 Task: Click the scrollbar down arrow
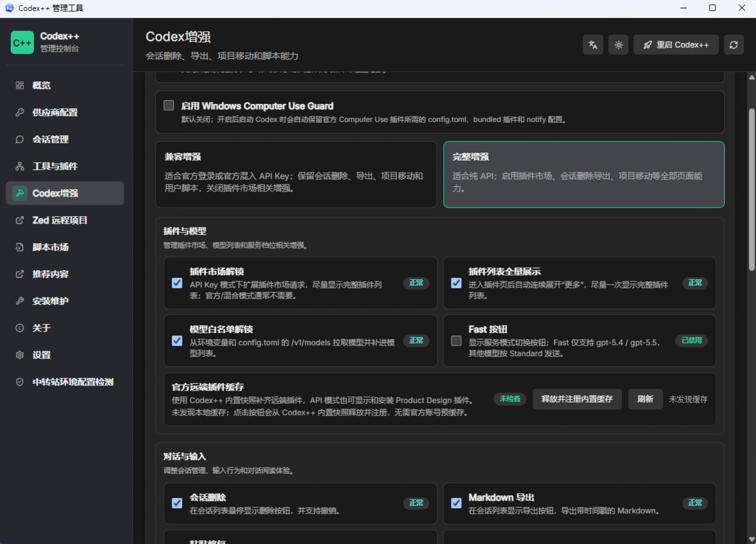(752, 539)
